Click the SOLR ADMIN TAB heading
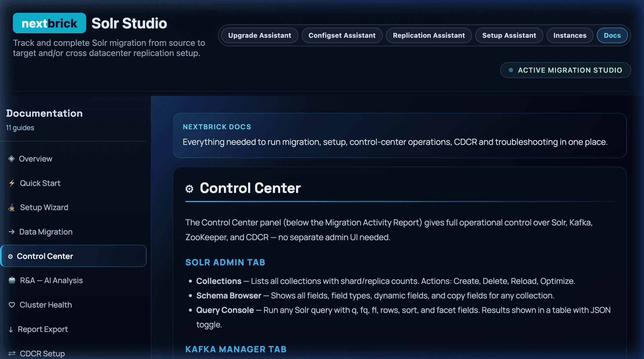 pyautogui.click(x=225, y=262)
